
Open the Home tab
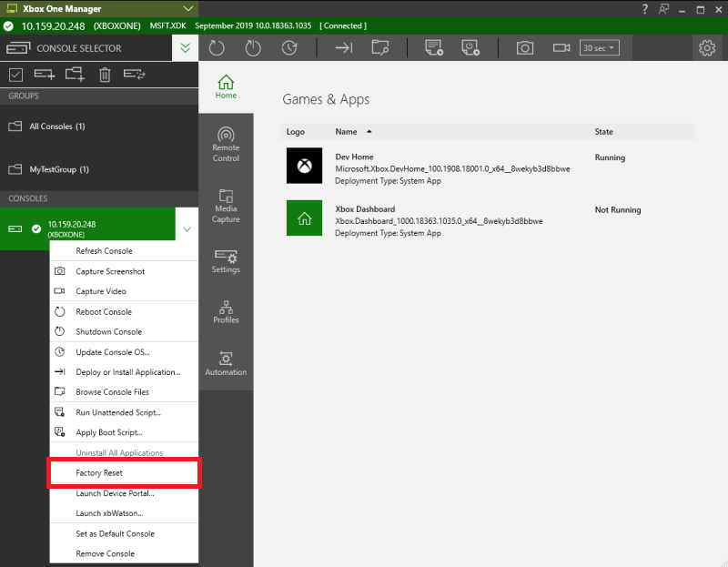226,86
